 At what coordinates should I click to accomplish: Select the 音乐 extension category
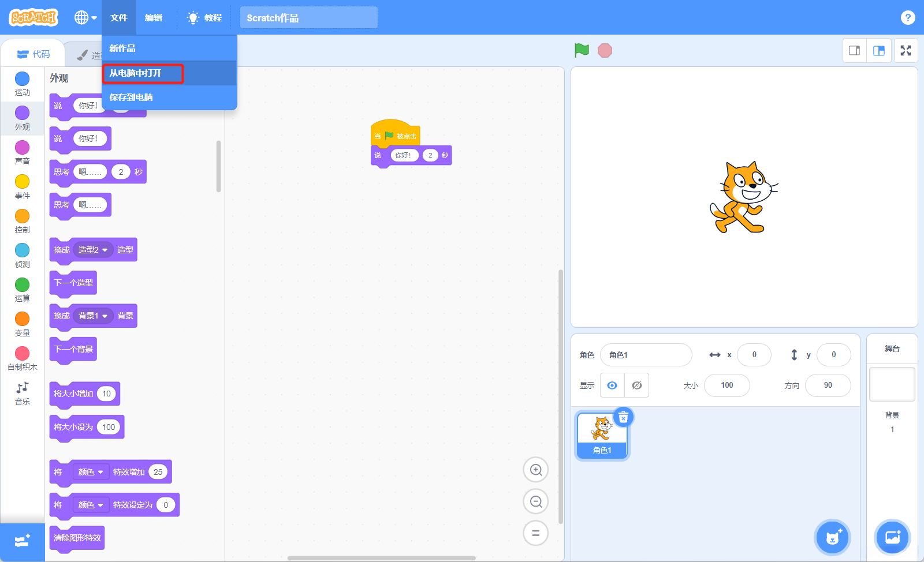(x=23, y=394)
